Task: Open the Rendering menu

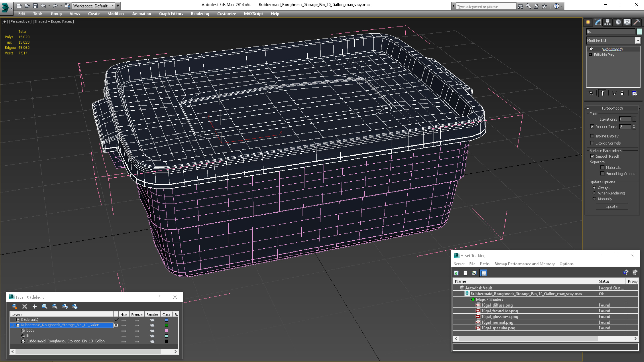Action: [x=200, y=14]
